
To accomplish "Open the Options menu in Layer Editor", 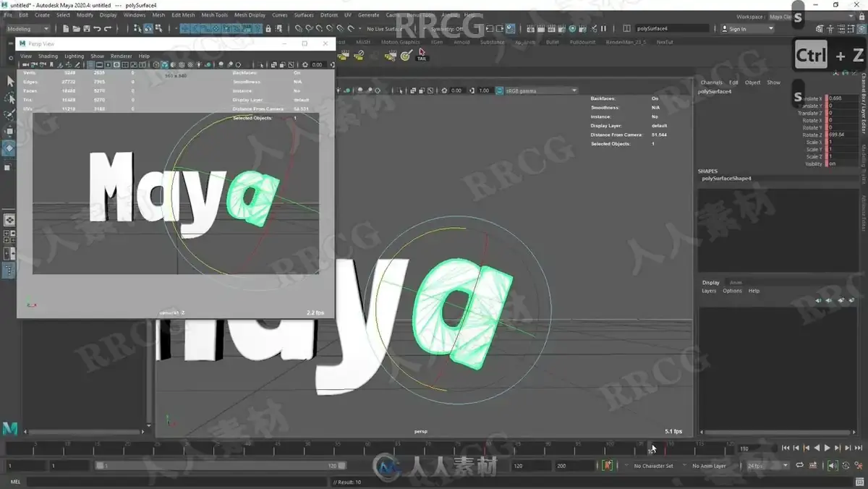I will click(732, 291).
